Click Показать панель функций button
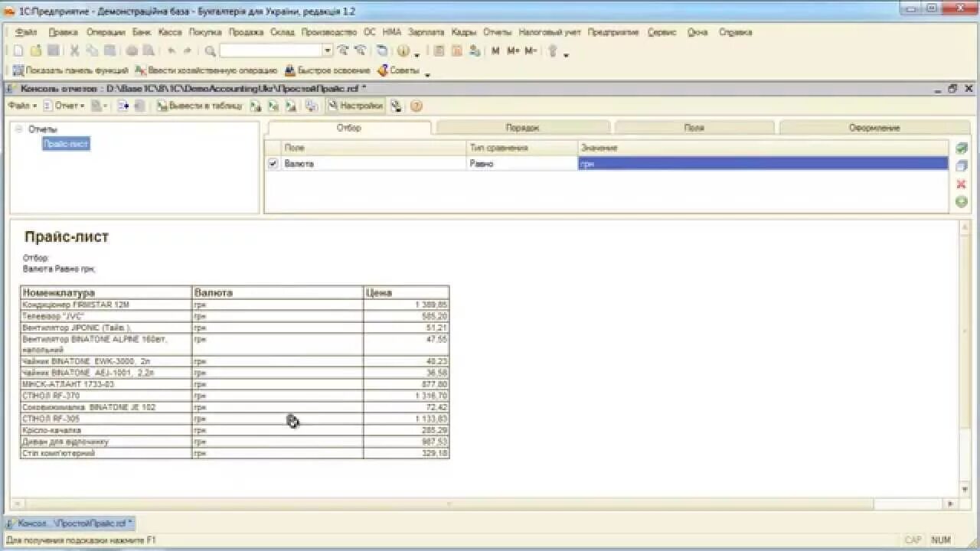Screen dimensions: 980x551 click(70, 70)
